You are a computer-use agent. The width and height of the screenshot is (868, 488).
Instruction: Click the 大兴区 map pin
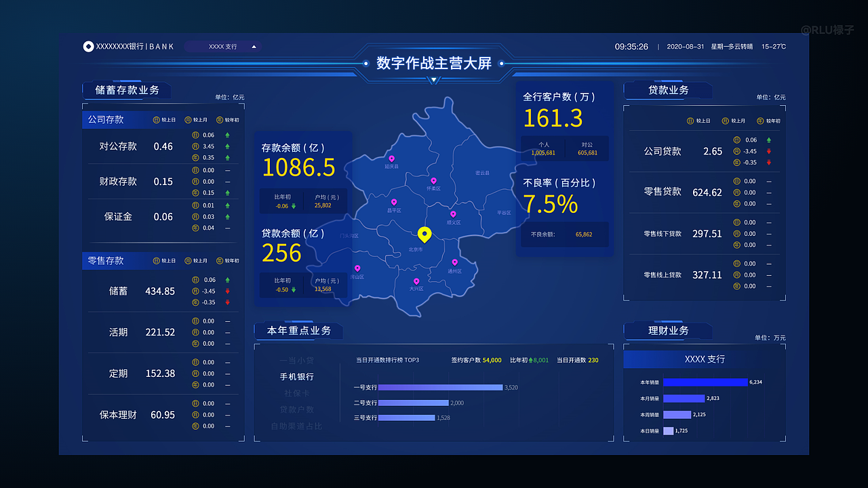coord(416,281)
